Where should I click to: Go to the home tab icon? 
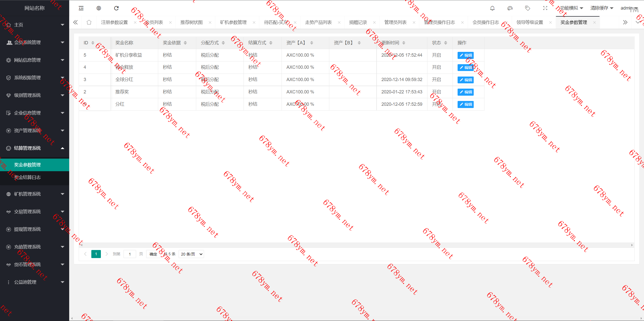89,22
